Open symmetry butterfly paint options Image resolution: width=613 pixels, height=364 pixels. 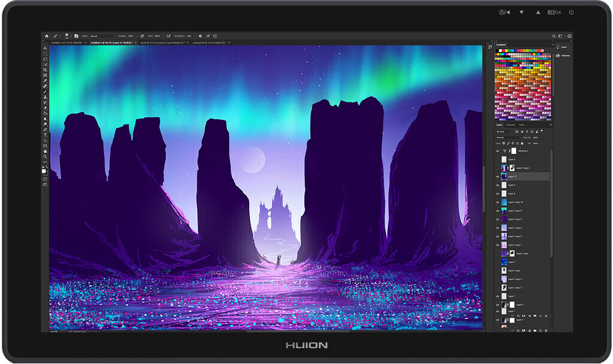click(215, 36)
